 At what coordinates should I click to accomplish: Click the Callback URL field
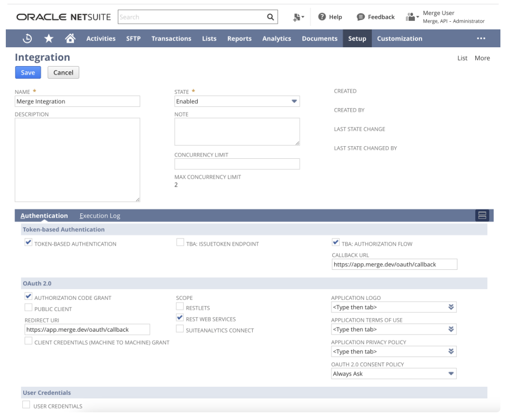pos(395,265)
